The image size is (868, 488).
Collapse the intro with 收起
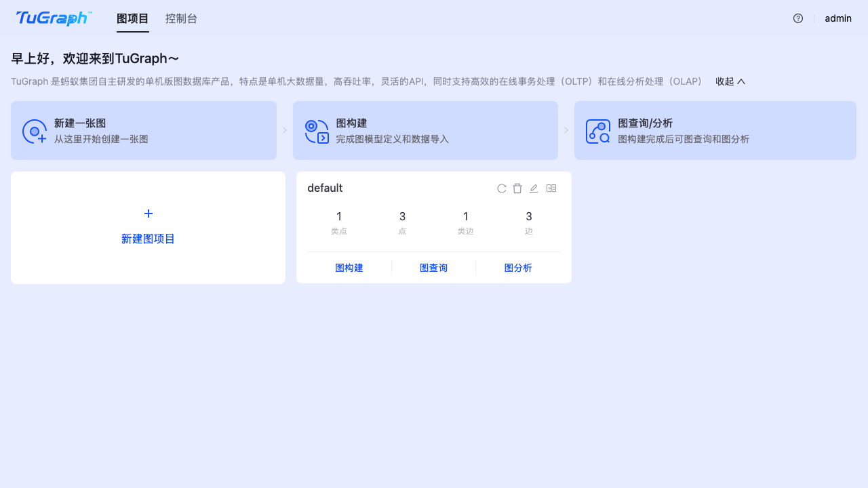[x=730, y=81]
